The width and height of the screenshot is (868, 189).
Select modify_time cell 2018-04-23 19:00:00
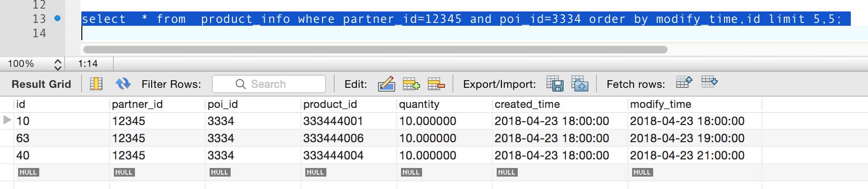click(x=695, y=138)
